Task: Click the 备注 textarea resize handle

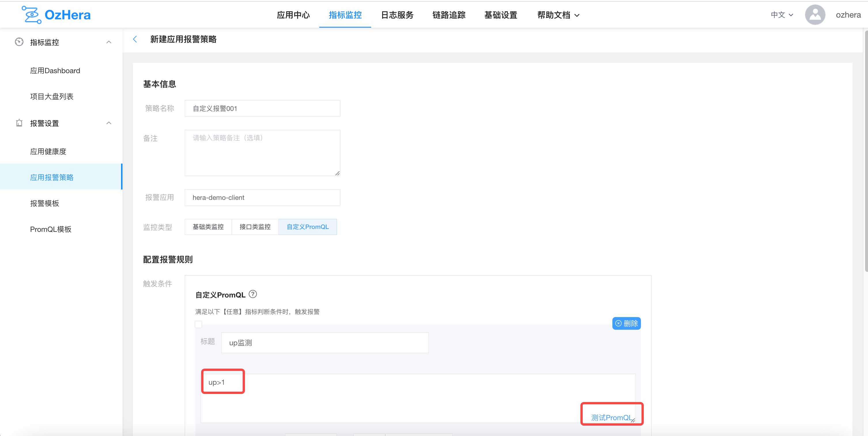Action: tap(337, 173)
